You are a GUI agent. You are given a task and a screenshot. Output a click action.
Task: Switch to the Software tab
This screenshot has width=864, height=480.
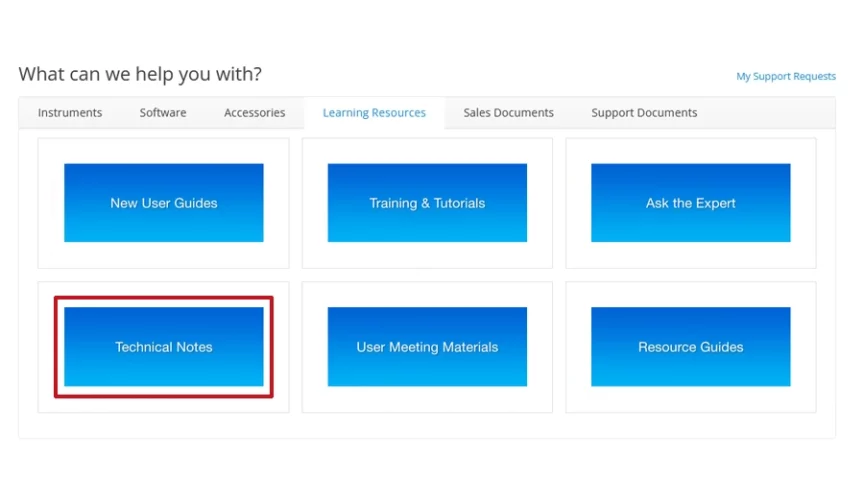click(163, 113)
